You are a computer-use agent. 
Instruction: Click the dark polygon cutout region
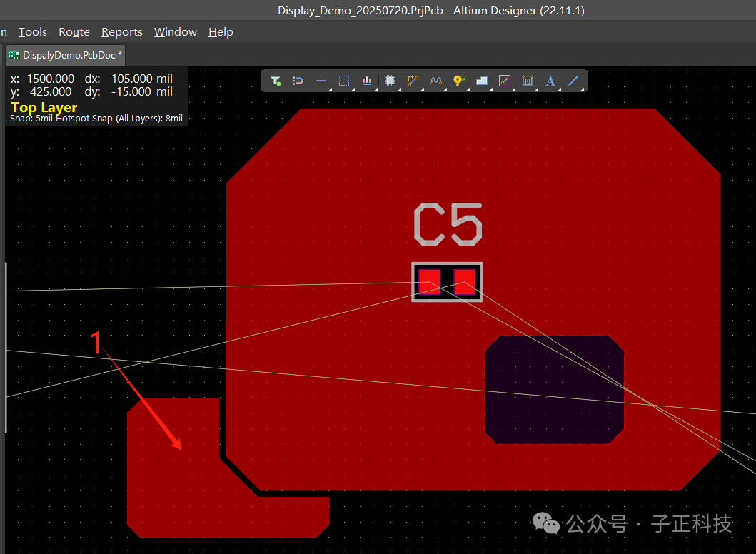click(555, 390)
